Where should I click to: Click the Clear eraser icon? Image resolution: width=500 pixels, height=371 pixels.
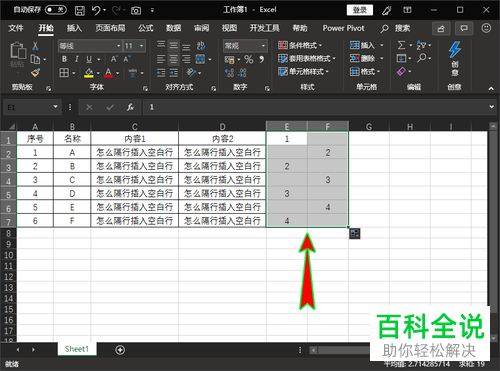point(401,71)
